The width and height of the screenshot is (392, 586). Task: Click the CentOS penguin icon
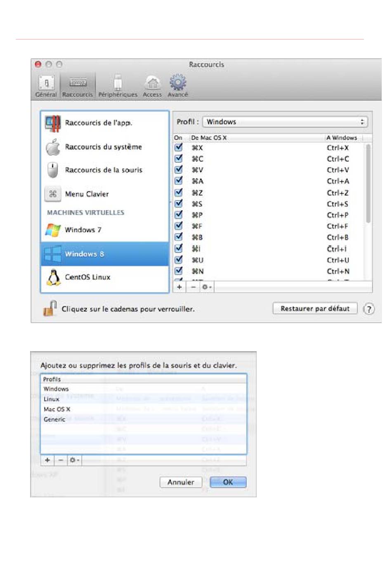[x=53, y=277]
